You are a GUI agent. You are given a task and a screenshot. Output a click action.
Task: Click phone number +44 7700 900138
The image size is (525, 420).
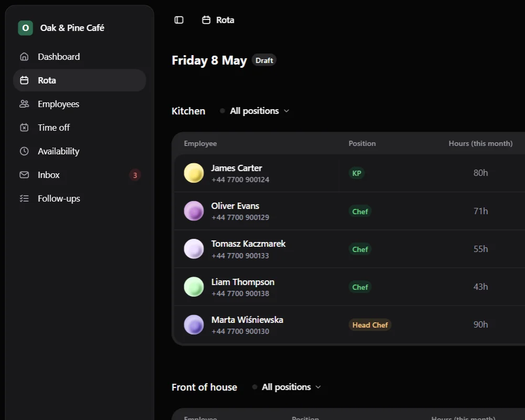[x=240, y=293]
